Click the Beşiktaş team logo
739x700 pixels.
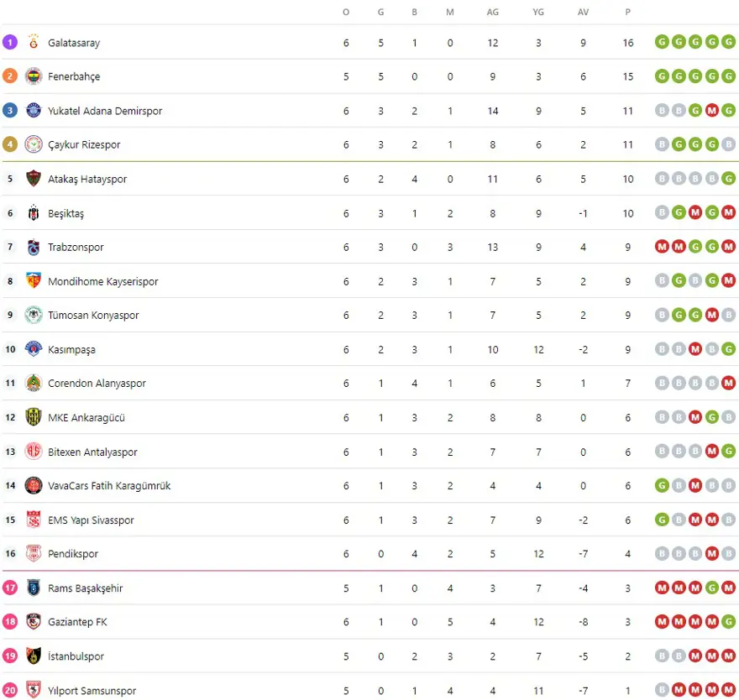34,213
